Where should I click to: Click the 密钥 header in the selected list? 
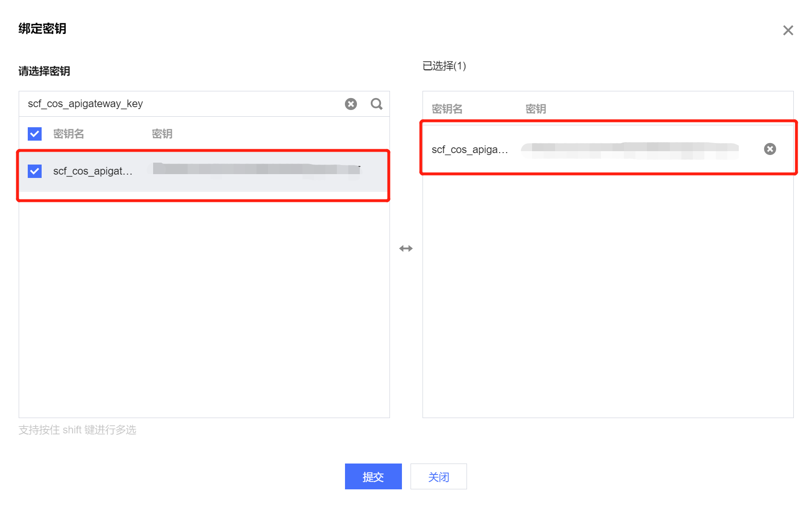pos(536,109)
